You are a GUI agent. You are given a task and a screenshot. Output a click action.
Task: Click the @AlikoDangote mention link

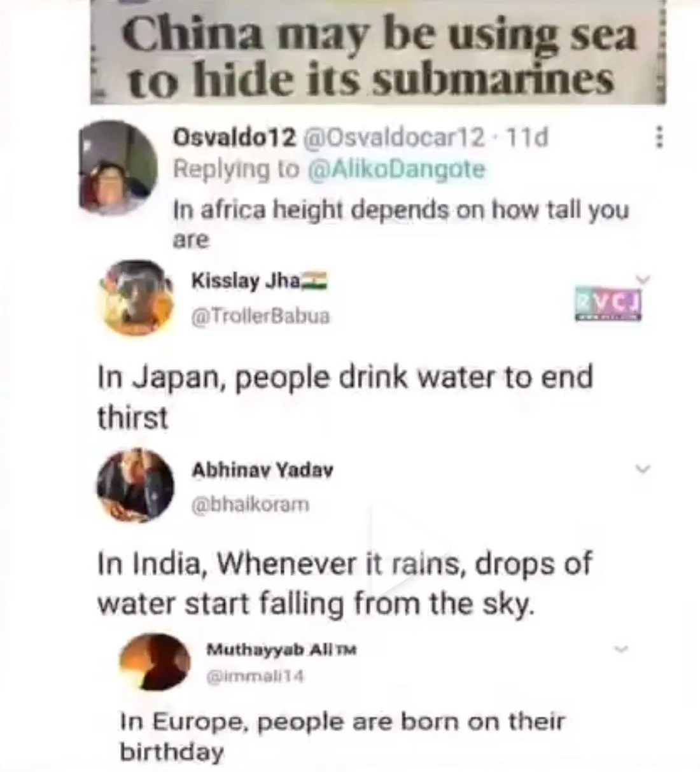click(x=396, y=169)
